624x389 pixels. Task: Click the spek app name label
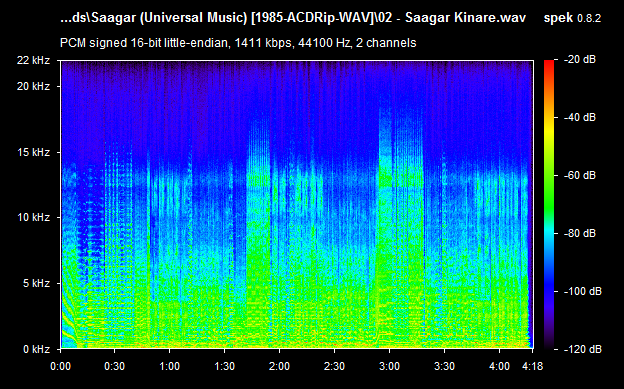(558, 18)
